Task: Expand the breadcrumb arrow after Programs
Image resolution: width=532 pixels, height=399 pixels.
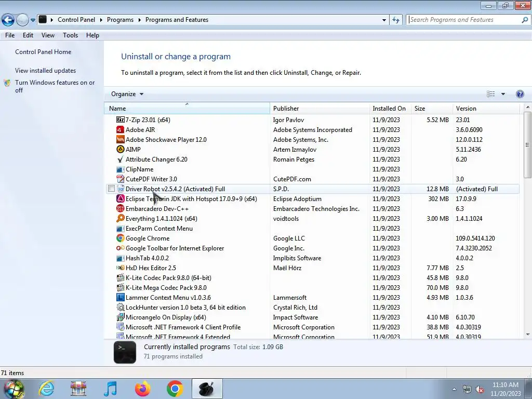Action: [139, 20]
